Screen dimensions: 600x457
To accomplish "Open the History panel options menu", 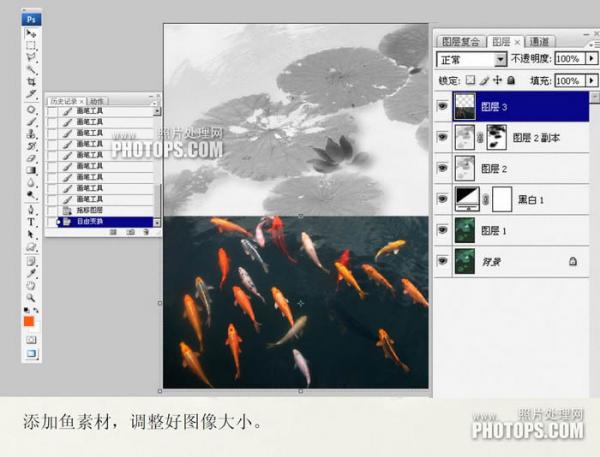I will (x=155, y=102).
